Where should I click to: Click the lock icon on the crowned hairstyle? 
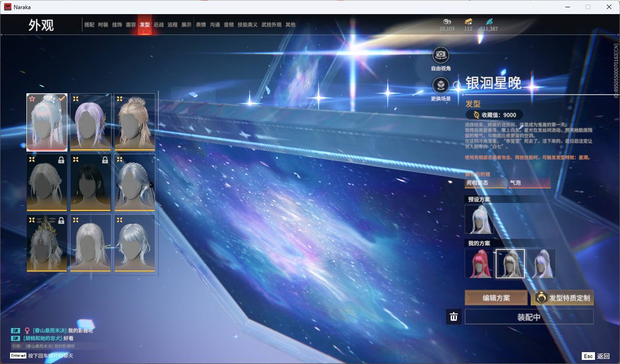61,221
